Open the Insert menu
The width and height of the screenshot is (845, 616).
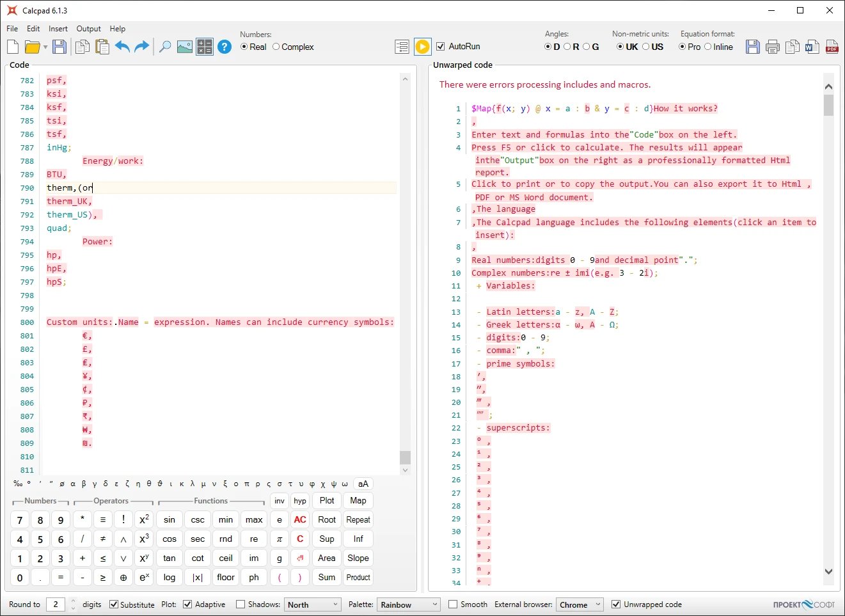pos(58,29)
